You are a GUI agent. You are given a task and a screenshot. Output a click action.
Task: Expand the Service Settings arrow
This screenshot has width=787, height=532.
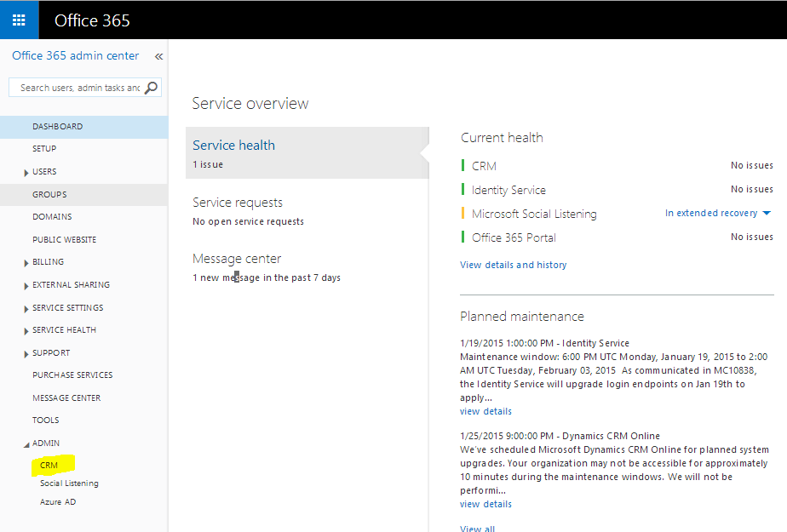(26, 308)
